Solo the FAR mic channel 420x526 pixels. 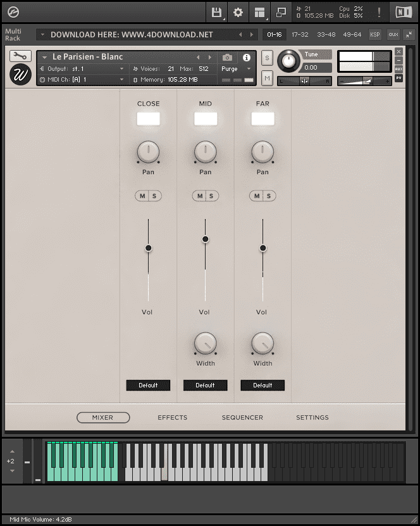click(x=269, y=196)
